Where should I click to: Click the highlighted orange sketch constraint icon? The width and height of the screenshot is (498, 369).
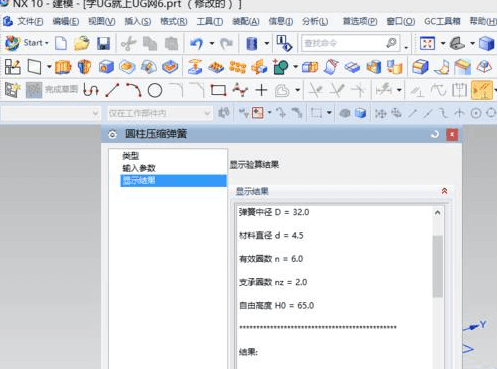click(482, 90)
